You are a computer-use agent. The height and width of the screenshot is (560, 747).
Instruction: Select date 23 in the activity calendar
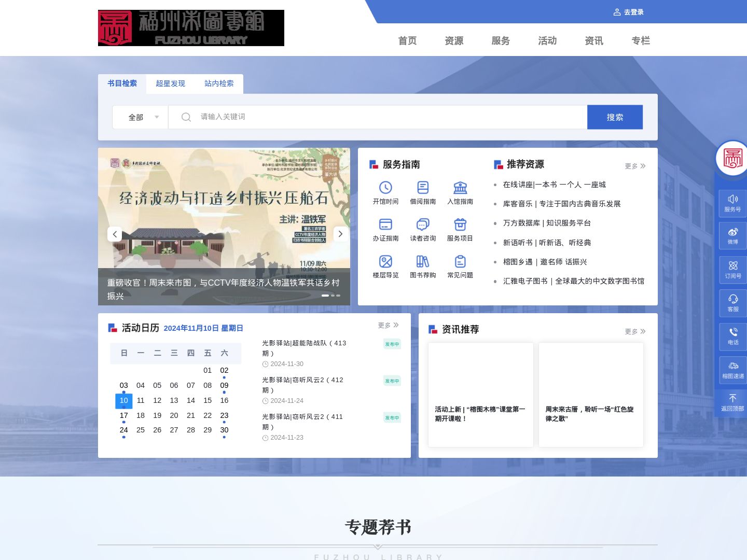224,415
